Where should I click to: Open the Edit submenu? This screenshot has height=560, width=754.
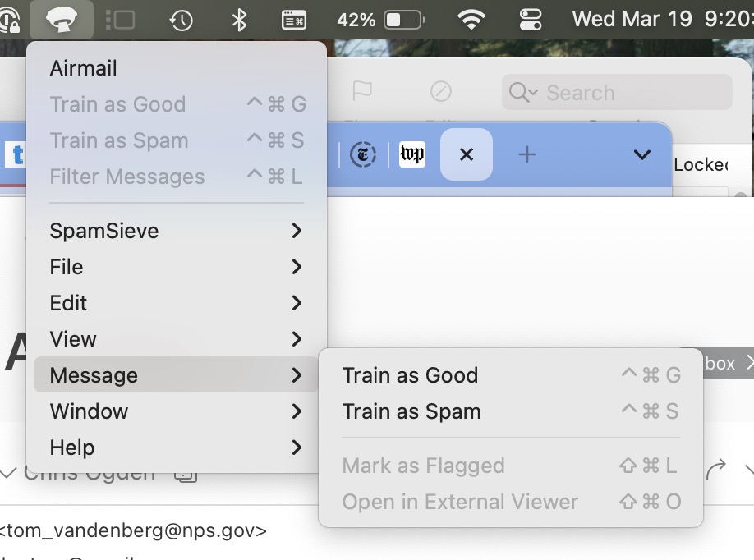176,303
